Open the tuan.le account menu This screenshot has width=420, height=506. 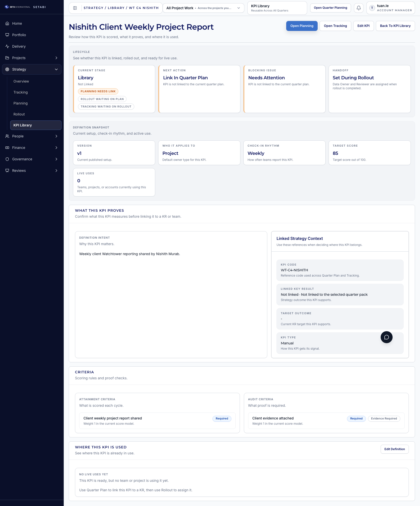390,8
